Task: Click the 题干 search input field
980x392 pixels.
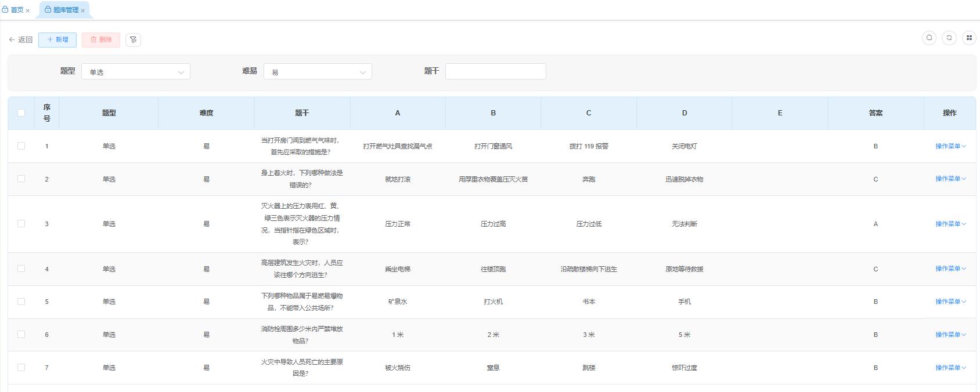Action: pos(495,71)
